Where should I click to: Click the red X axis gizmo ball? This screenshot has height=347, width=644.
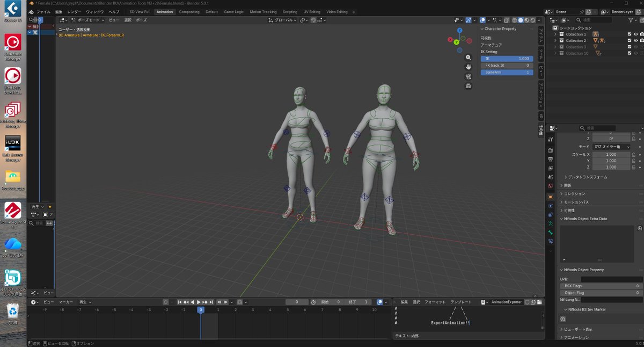[451, 39]
